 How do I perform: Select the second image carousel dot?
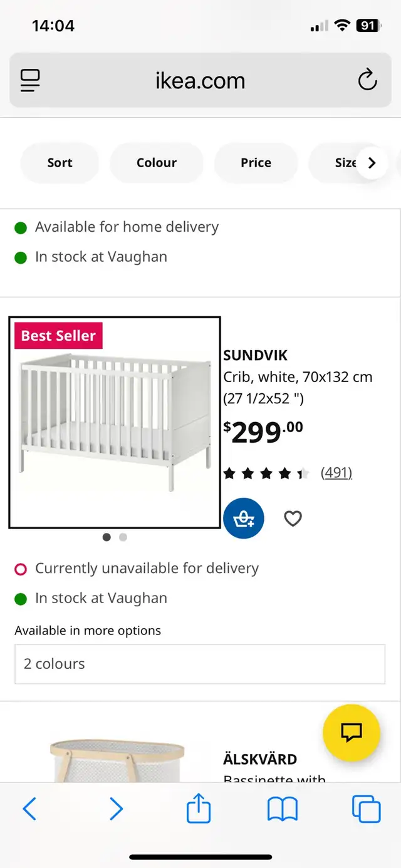[123, 537]
